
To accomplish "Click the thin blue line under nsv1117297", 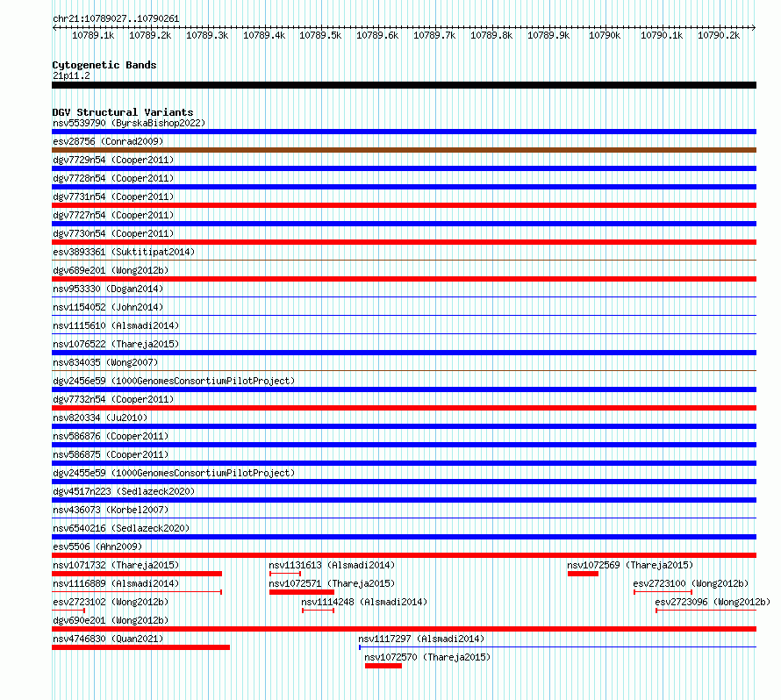I will (x=558, y=647).
